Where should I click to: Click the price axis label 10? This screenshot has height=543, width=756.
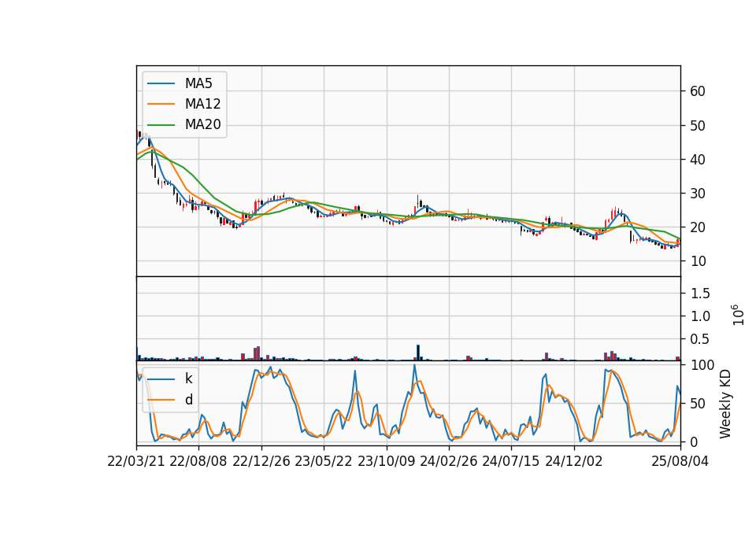[x=697, y=261]
